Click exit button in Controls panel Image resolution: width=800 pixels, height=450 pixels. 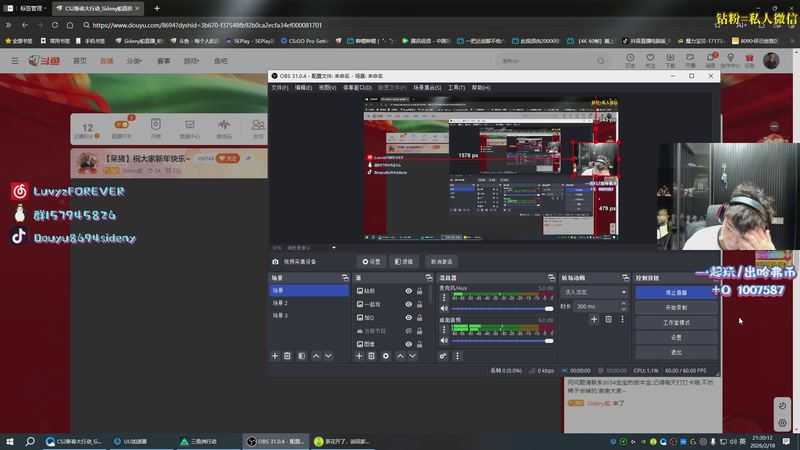point(676,352)
